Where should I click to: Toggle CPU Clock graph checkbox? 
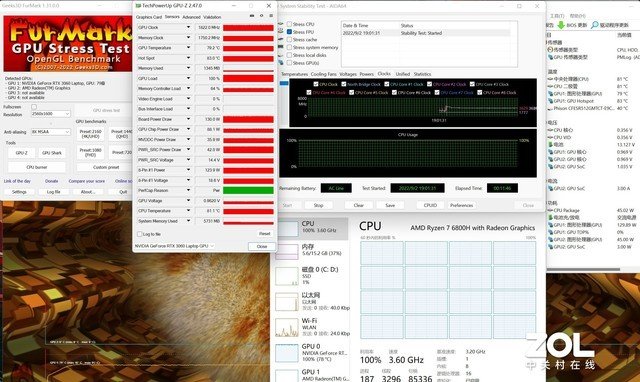tap(316, 84)
